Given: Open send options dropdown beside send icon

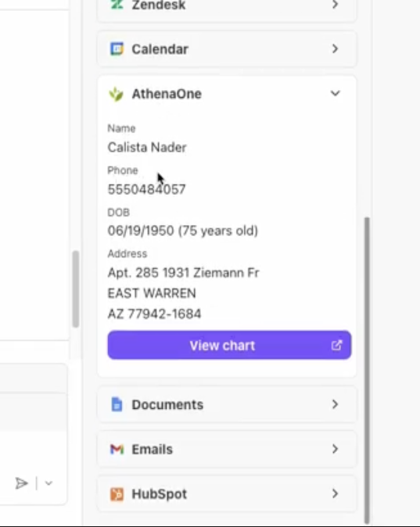Looking at the screenshot, I should click(x=48, y=483).
